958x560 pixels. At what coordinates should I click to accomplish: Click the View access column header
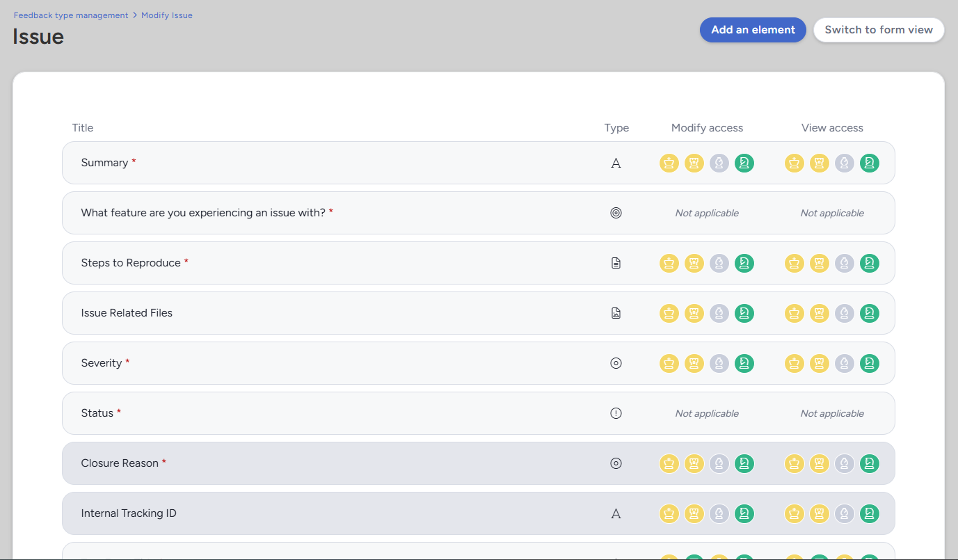coord(832,128)
